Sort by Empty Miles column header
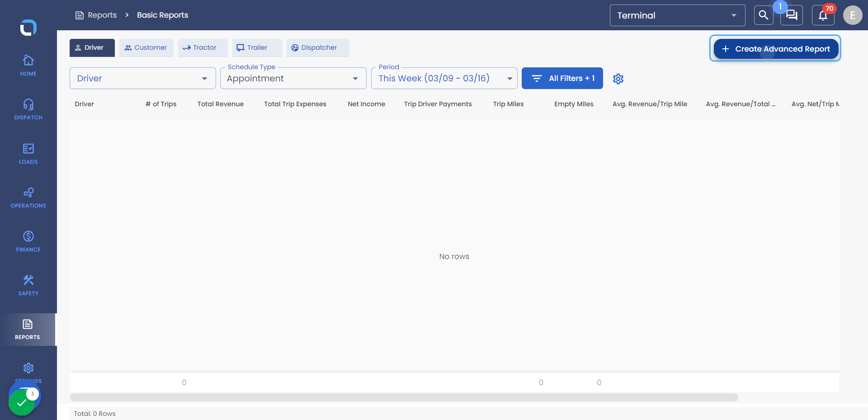 574,104
